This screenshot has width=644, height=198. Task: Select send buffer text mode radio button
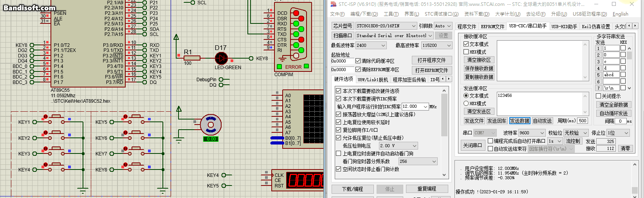[466, 96]
